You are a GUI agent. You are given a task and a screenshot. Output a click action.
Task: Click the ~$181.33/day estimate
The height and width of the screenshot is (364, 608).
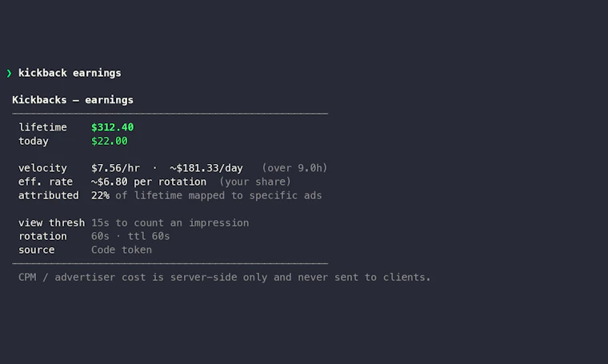point(206,168)
